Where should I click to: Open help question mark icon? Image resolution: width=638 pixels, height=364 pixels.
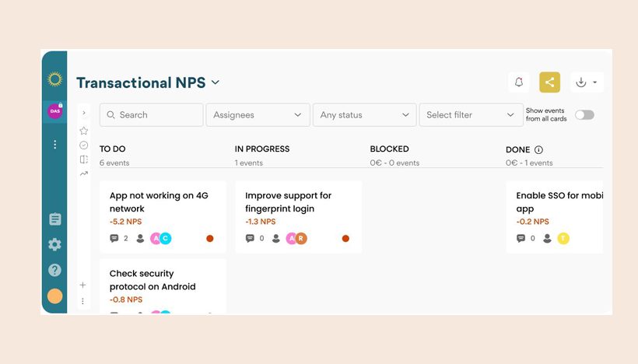pos(55,270)
